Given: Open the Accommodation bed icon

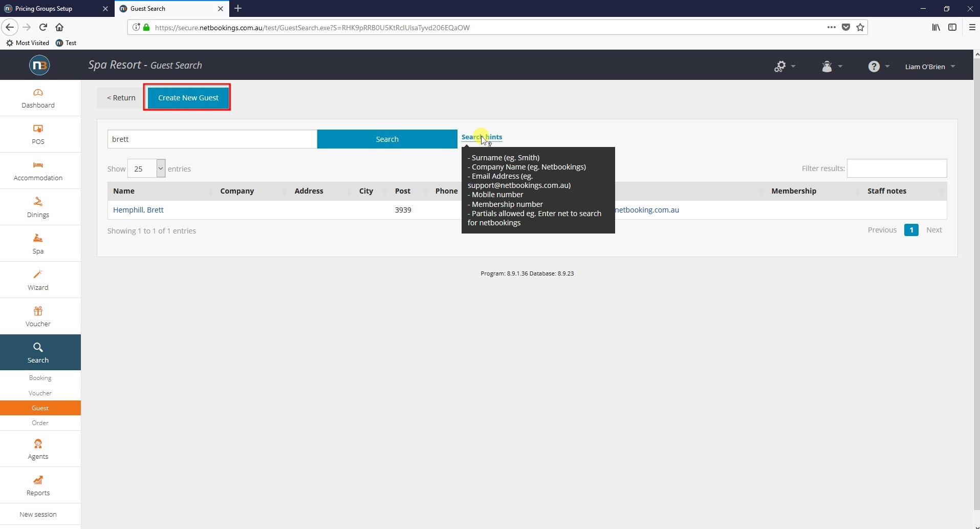Looking at the screenshot, I should (38, 165).
